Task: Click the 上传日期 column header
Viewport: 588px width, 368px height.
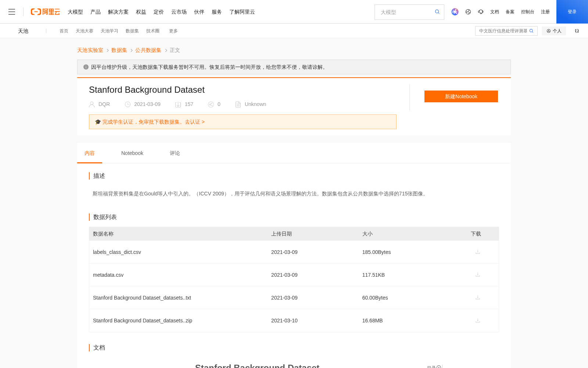Action: [282, 234]
